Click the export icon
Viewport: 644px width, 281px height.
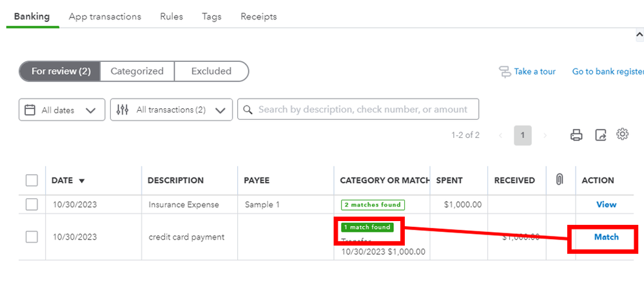(x=600, y=135)
